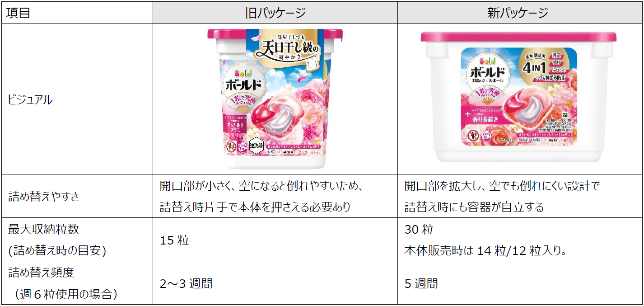Click the ビジュアル row label
644x306 pixels.
click(30, 100)
